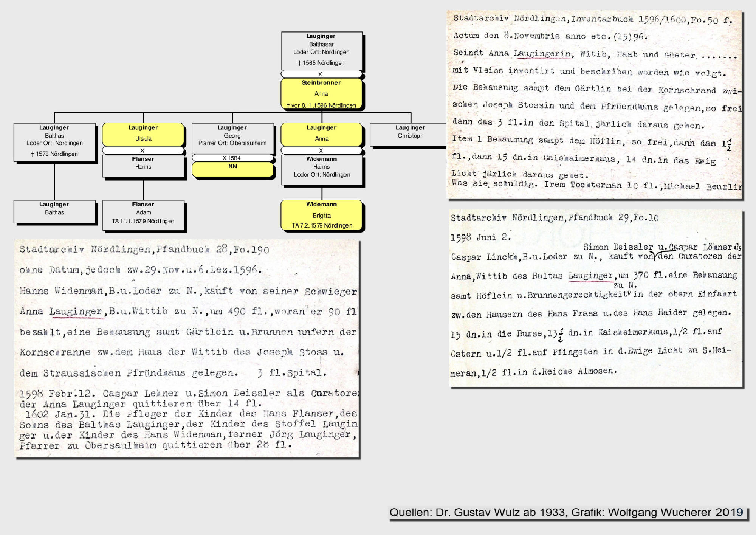Select the bottom-left Balthas Lauginger grandchild box
Viewport: 756px width, 535px height.
point(54,211)
